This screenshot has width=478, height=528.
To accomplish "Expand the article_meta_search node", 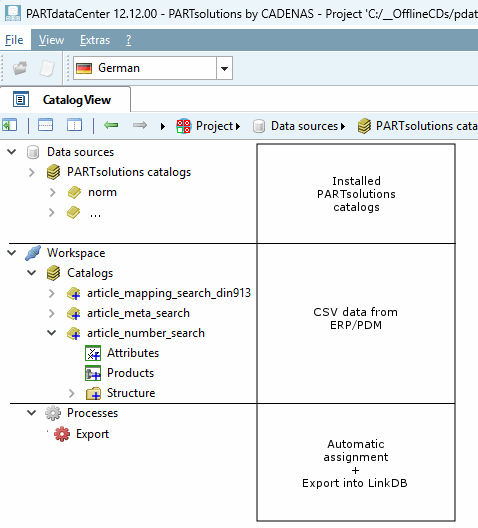I will [52, 314].
